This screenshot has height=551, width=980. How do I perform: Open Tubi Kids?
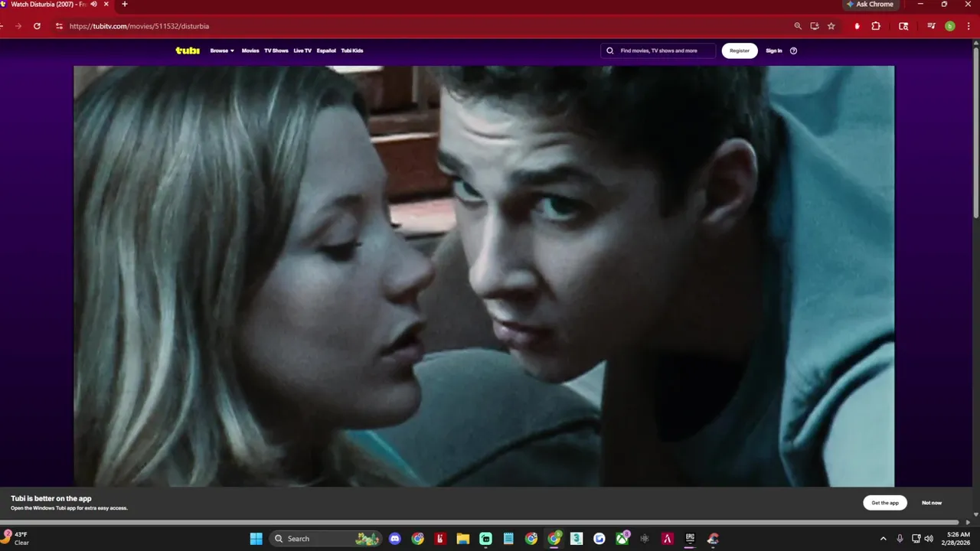(352, 51)
